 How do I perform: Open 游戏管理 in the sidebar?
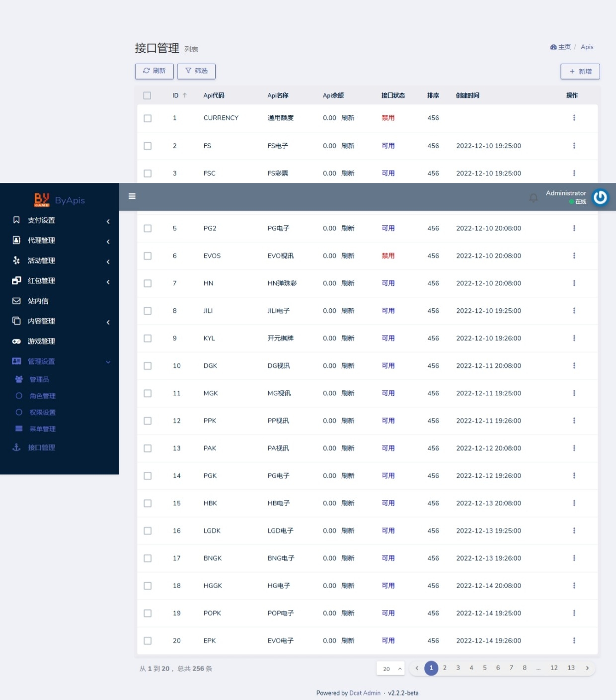(x=41, y=342)
